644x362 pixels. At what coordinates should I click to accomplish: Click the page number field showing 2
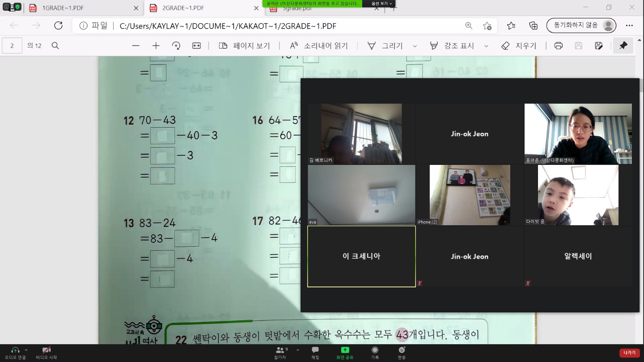[12, 46]
